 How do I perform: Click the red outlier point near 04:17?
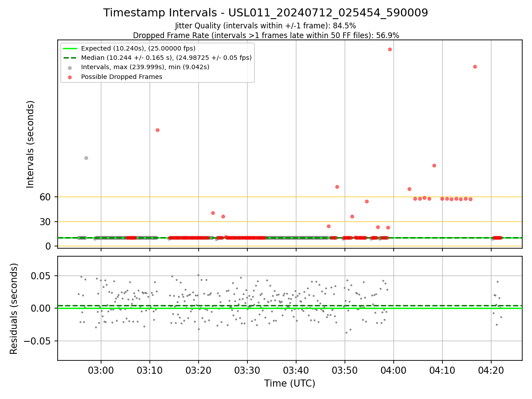click(x=475, y=66)
